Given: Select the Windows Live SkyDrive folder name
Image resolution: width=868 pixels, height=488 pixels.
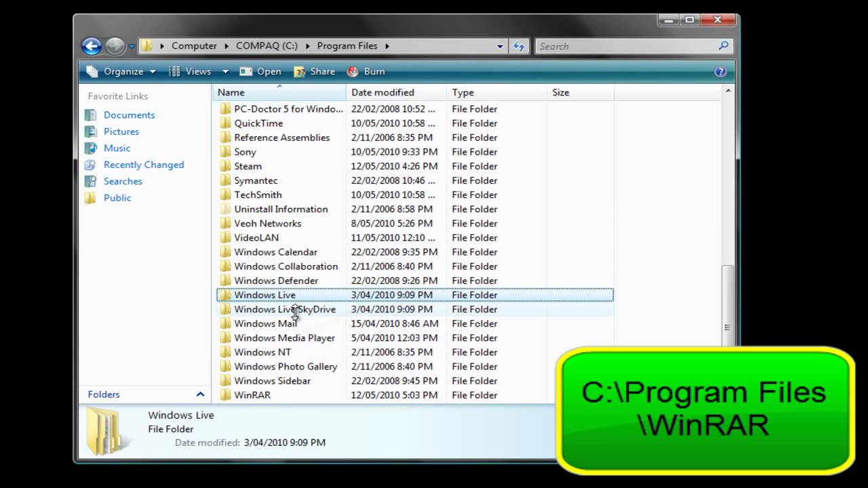Looking at the screenshot, I should (x=285, y=309).
